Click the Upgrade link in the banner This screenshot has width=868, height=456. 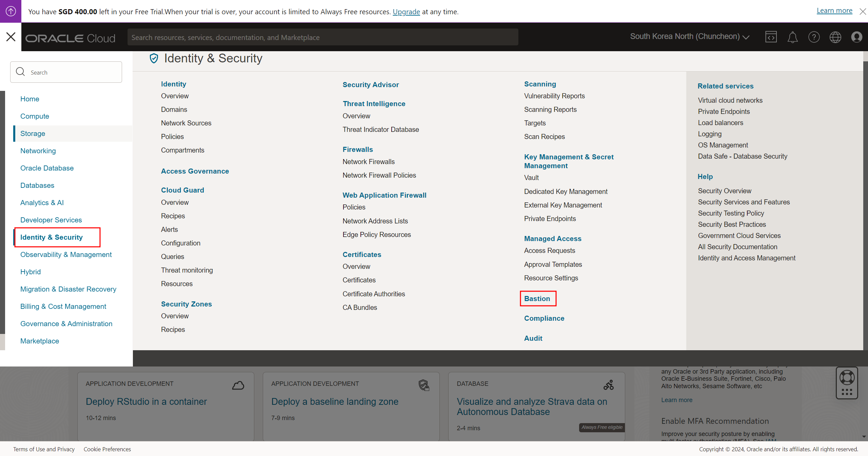point(406,12)
